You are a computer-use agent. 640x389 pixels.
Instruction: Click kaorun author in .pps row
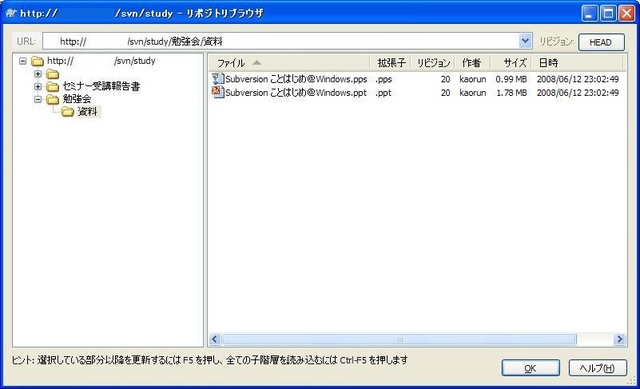473,79
